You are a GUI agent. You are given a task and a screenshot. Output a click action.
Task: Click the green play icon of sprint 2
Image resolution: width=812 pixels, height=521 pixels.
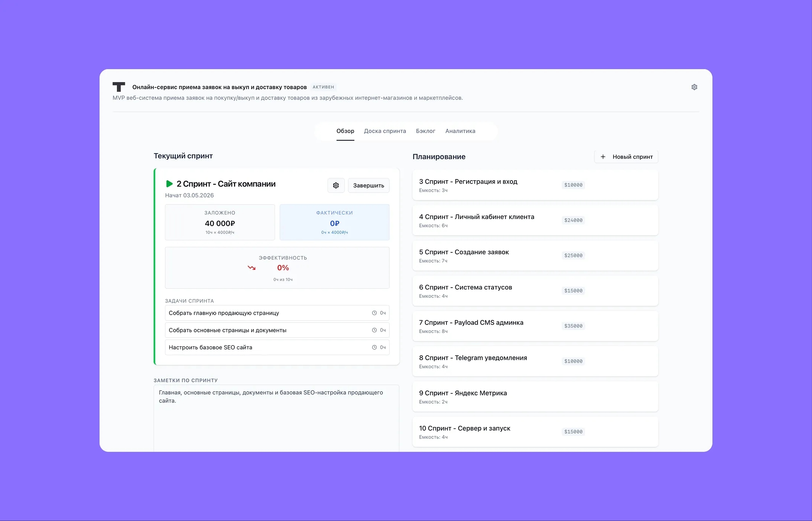pyautogui.click(x=169, y=184)
